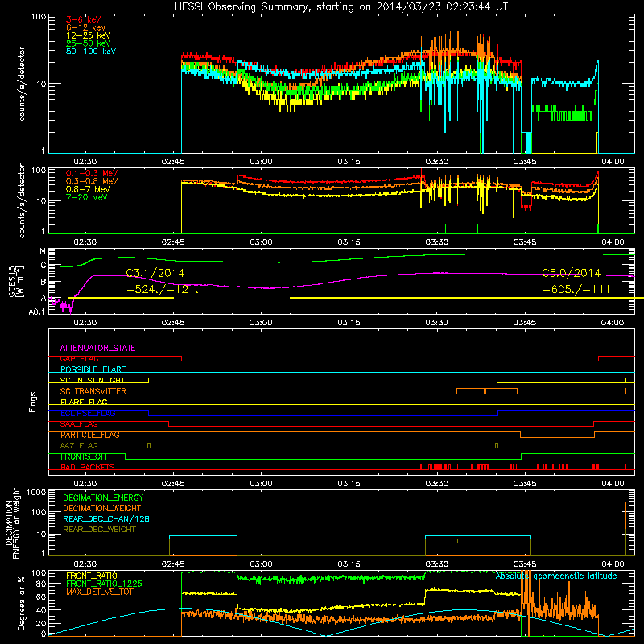Click the FRONT_RATIO legend label
The image size is (644, 644).
92,576
